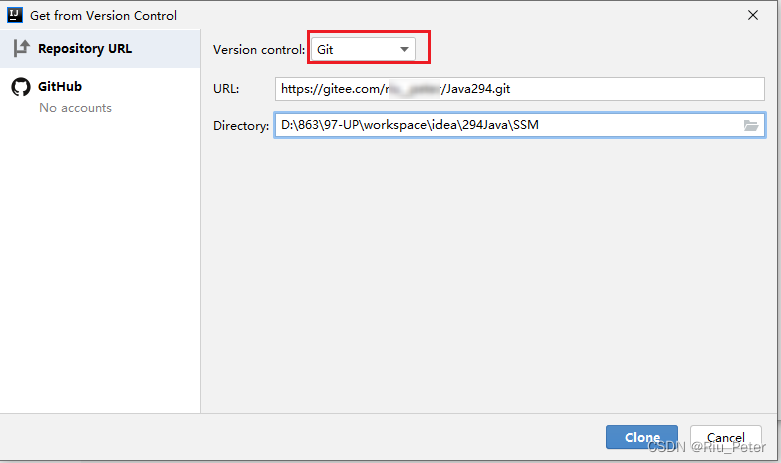The image size is (781, 463).
Task: Click the Cancel button
Action: (x=725, y=437)
